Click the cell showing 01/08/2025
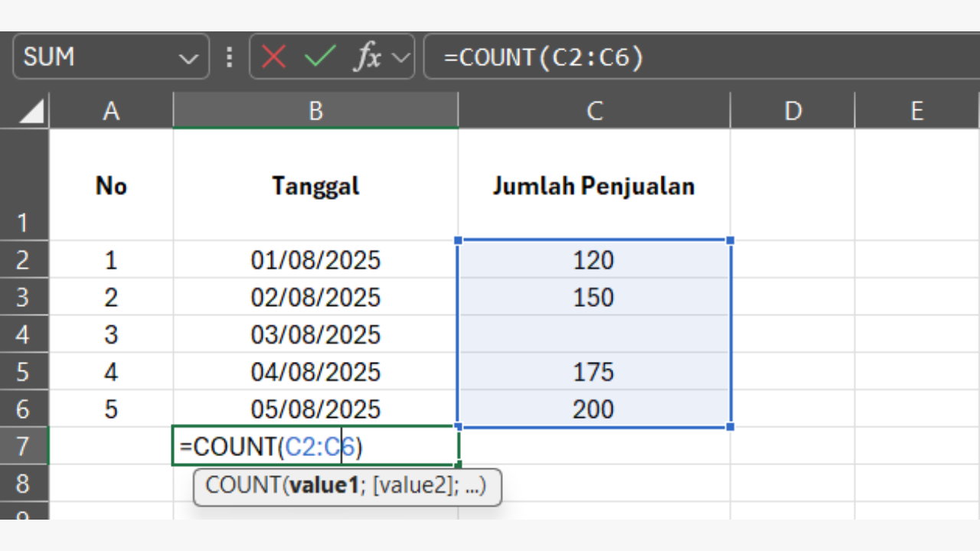980x551 pixels. [315, 259]
